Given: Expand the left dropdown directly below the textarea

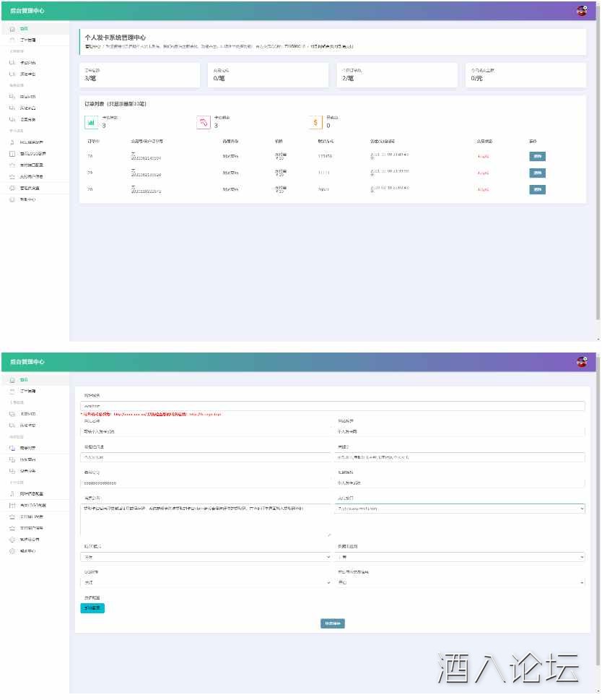Looking at the screenshot, I should (205, 557).
